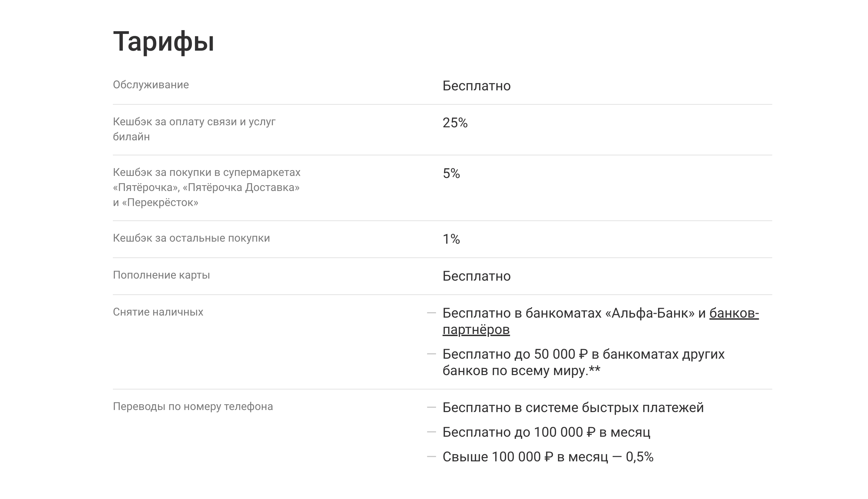The width and height of the screenshot is (868, 499).
Task: Click the Тарифы heading
Action: pos(163,41)
